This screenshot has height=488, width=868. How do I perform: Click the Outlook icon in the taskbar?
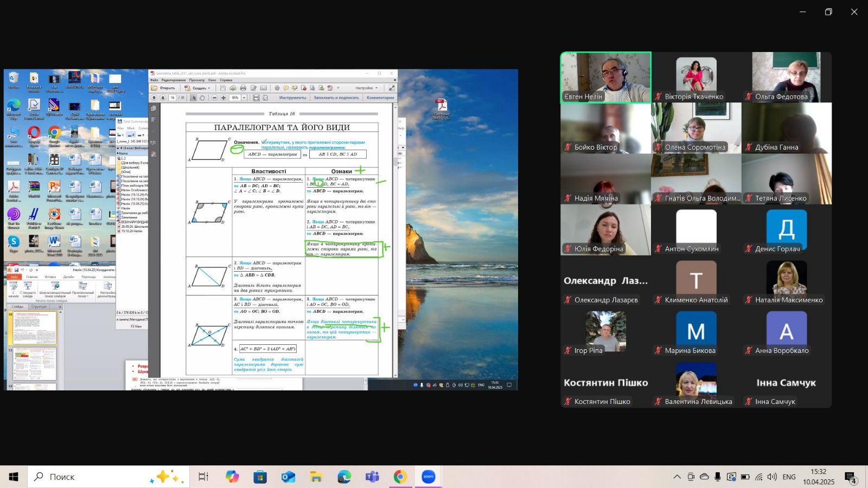click(x=288, y=477)
